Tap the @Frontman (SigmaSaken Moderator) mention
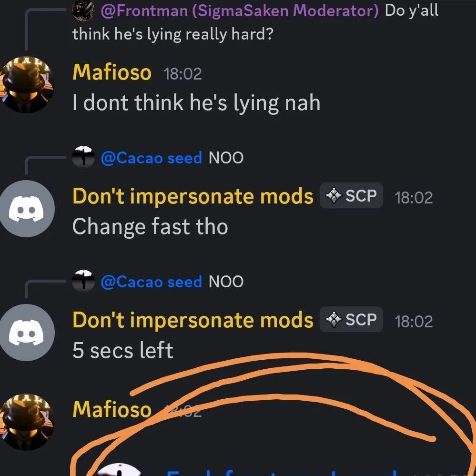 [x=240, y=11]
